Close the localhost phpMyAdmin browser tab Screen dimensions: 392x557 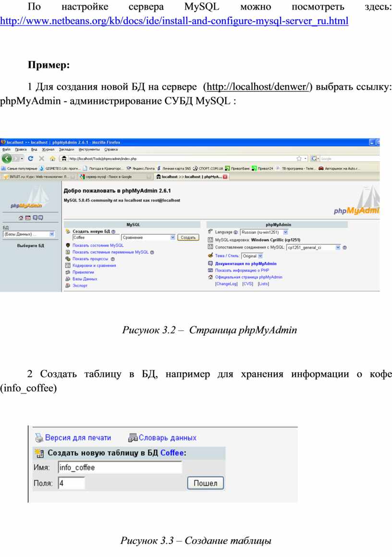[224, 177]
